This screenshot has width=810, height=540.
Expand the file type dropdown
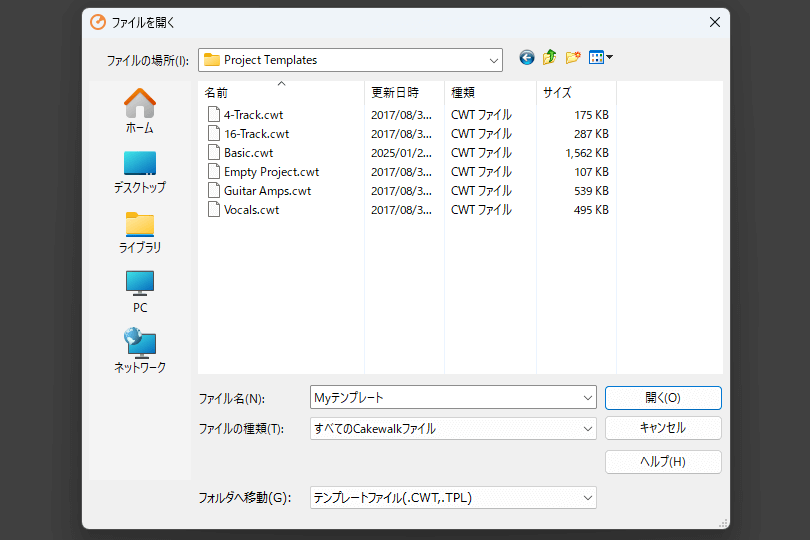coord(587,429)
